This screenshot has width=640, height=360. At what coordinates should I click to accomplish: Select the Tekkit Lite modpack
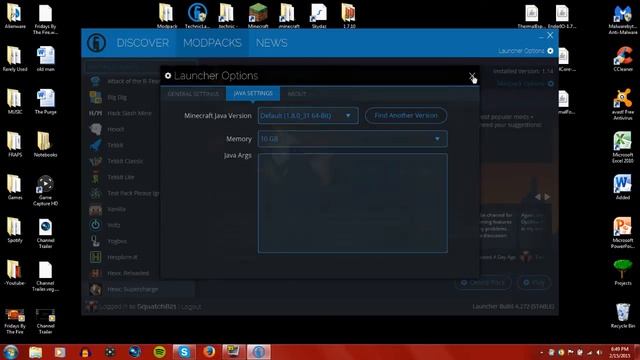tap(112, 177)
